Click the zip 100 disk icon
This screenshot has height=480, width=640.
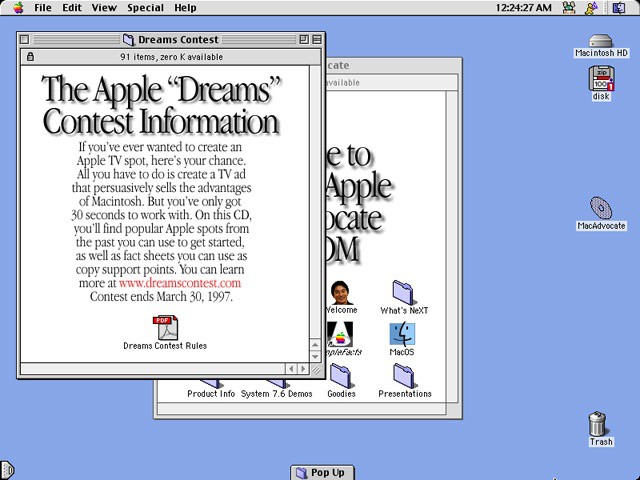coord(601,80)
